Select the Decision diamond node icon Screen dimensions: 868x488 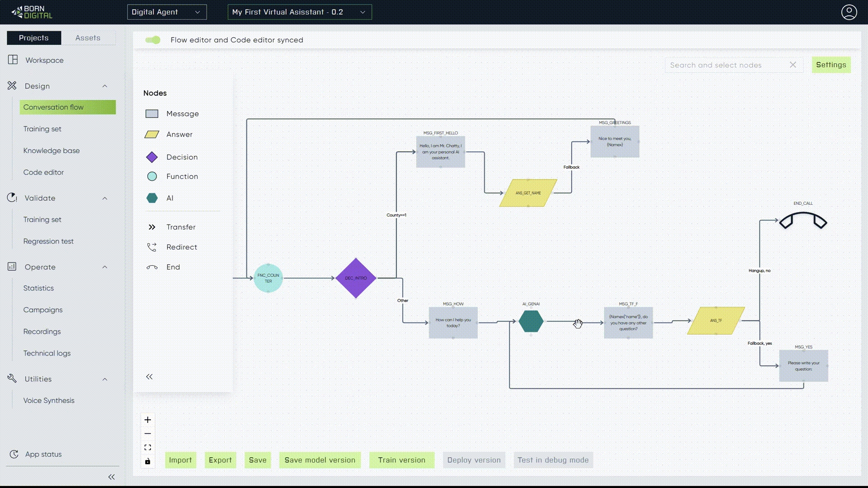click(152, 157)
